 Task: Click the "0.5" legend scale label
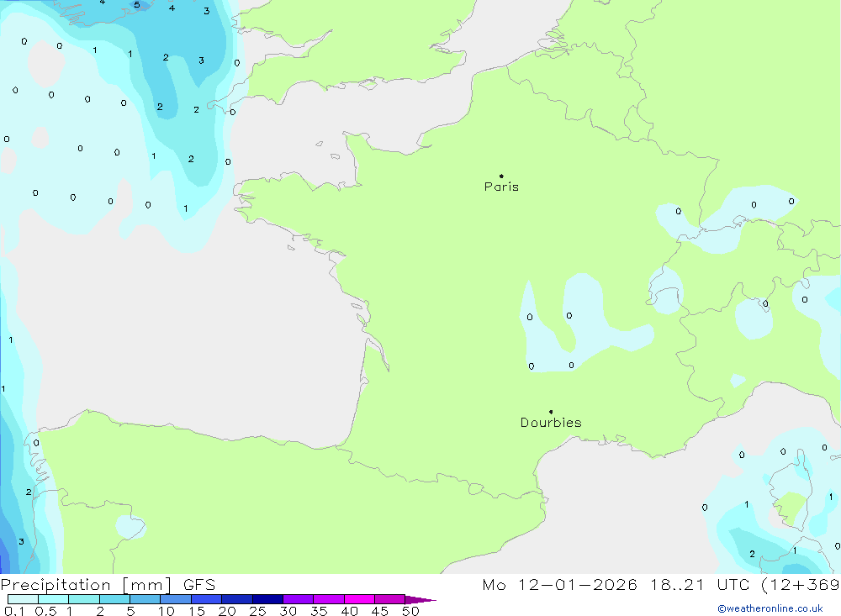point(45,611)
